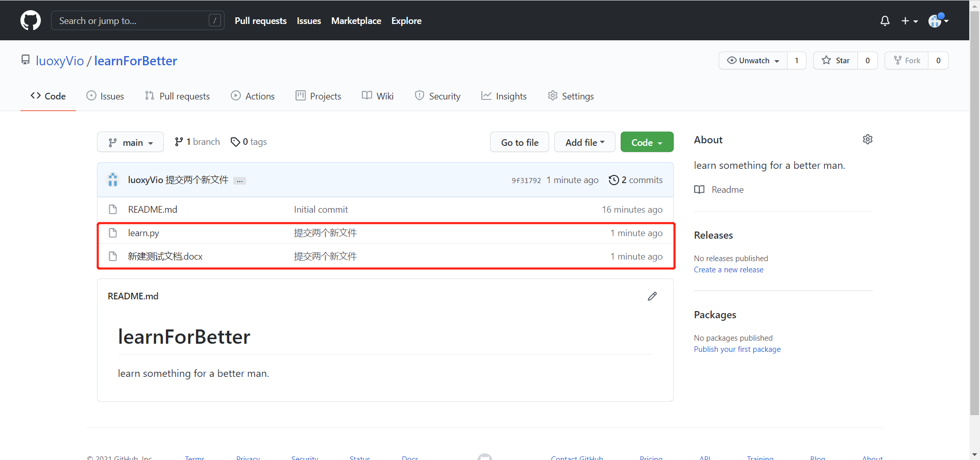Open the Wiki tab
This screenshot has height=460, width=980.
click(378, 96)
